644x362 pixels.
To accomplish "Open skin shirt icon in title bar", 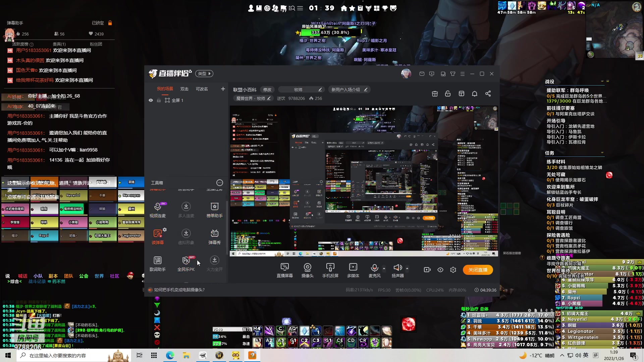I will (453, 74).
